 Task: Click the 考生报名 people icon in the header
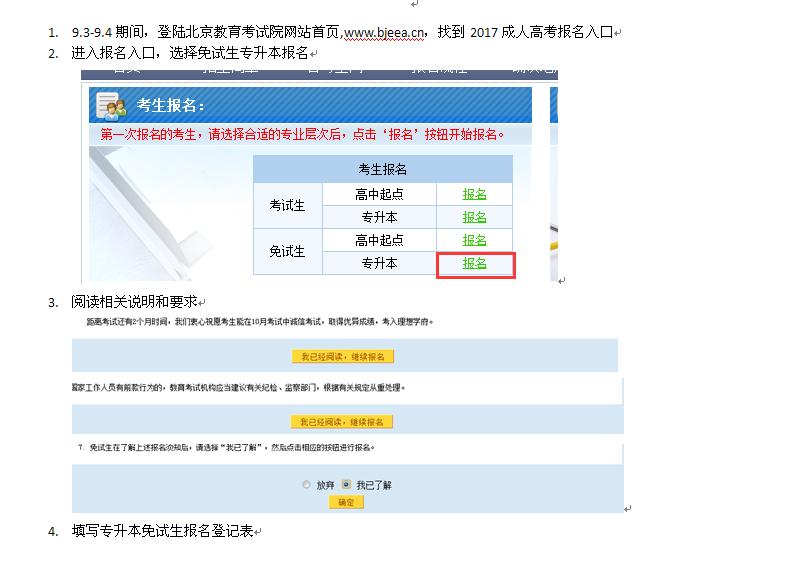point(110,105)
